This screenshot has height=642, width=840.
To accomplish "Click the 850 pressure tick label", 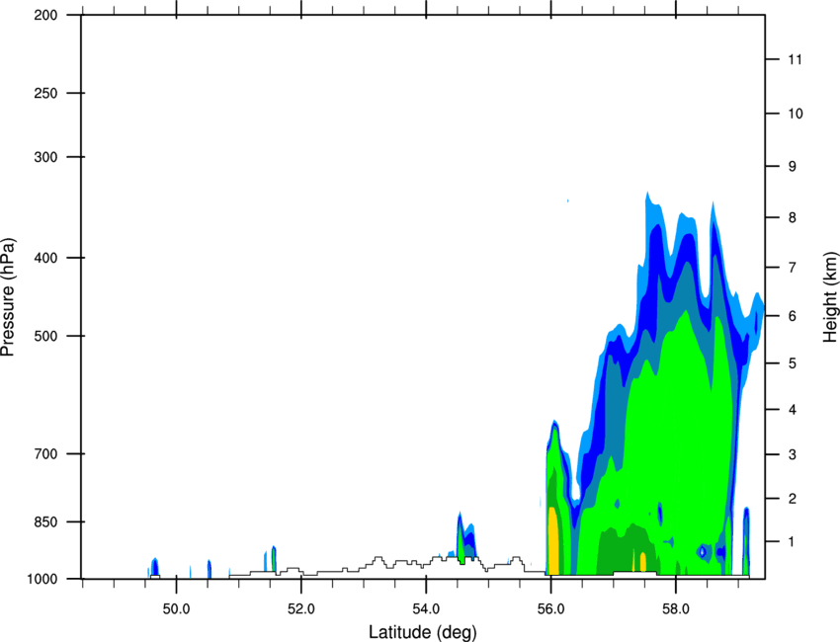I will (45, 522).
